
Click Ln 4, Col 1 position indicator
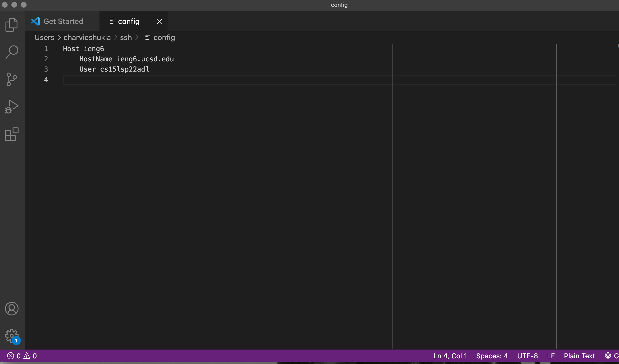pos(450,356)
